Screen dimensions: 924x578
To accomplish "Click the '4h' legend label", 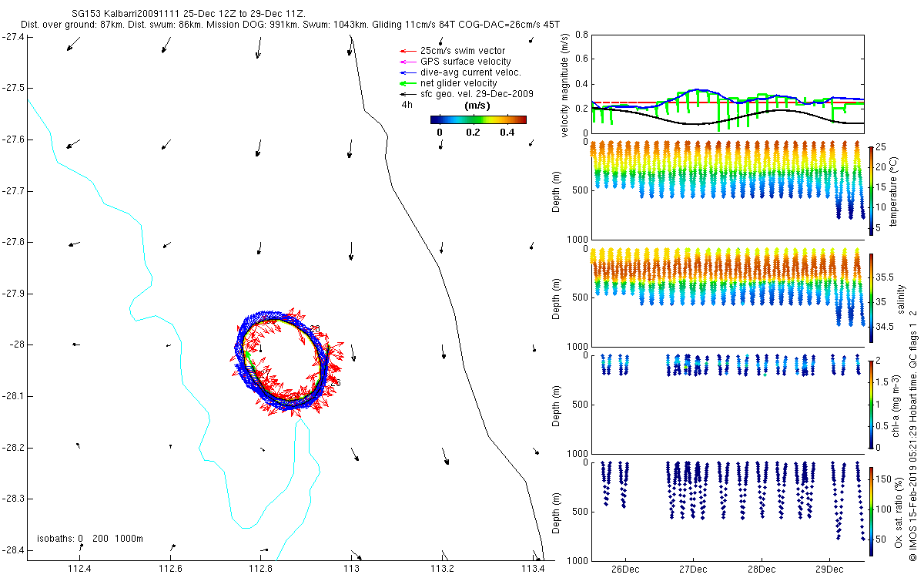I will [x=407, y=105].
